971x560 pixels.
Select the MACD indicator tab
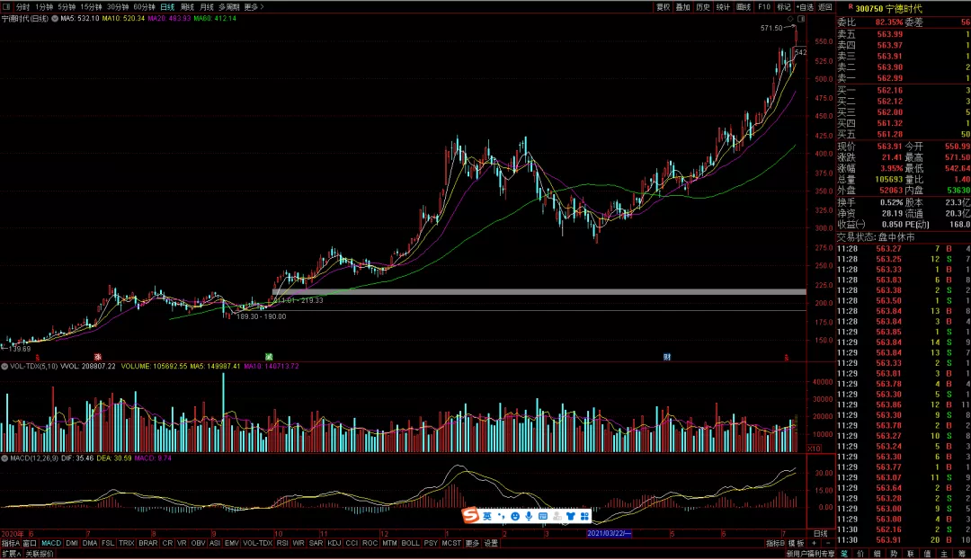(51, 543)
